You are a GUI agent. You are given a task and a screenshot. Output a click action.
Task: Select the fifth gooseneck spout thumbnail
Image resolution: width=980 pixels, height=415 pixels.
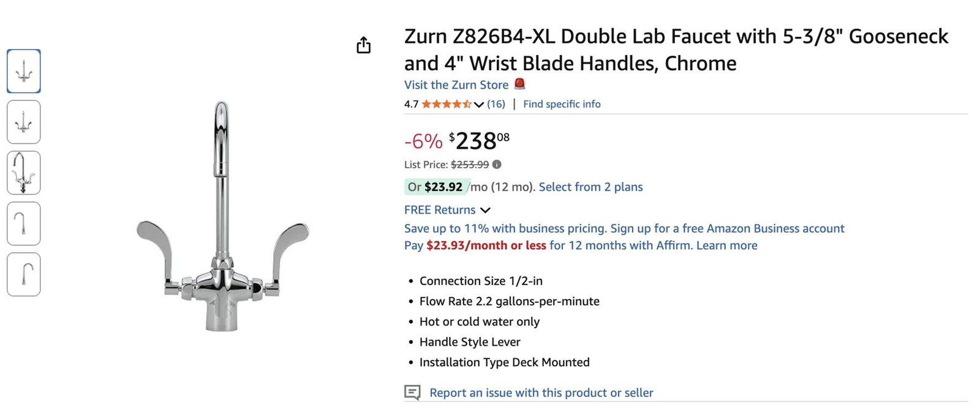[x=24, y=274]
